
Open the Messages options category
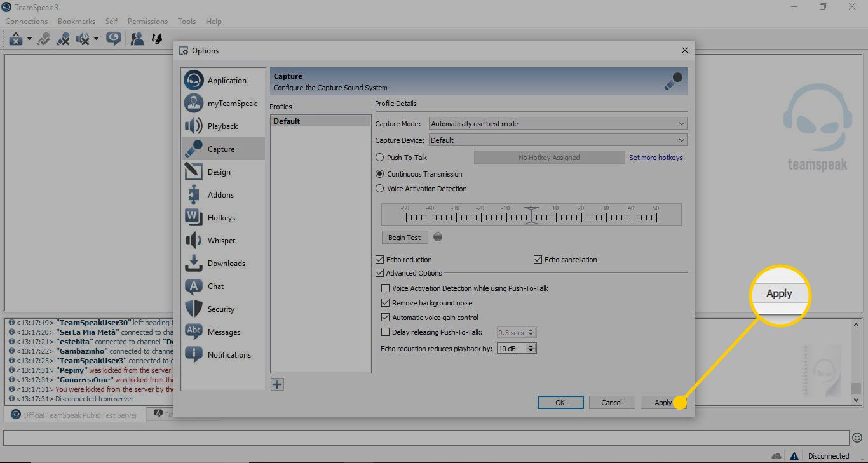pyautogui.click(x=223, y=332)
